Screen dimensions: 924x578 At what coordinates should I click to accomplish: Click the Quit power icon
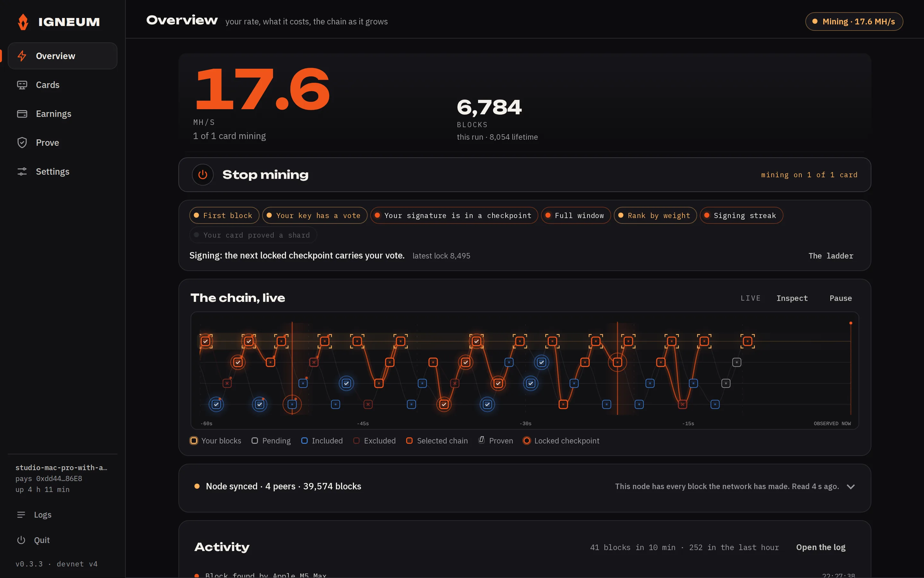(21, 540)
